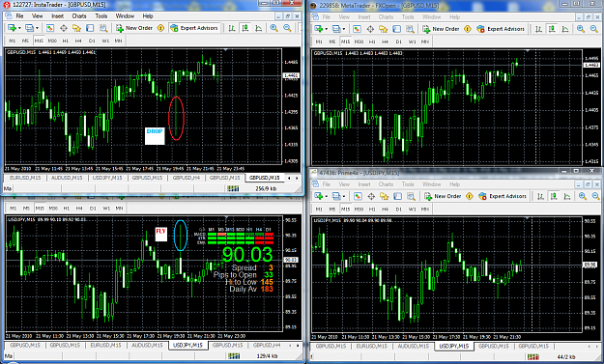Expand Profiles dropdown arrow in Prime4x
This screenshot has height=364, width=604.
tap(344, 197)
